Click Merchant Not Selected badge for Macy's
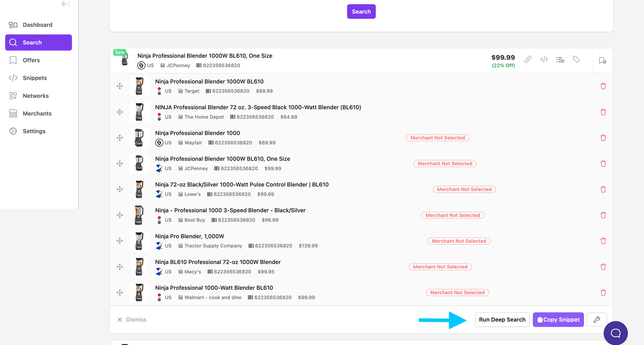 (x=440, y=267)
